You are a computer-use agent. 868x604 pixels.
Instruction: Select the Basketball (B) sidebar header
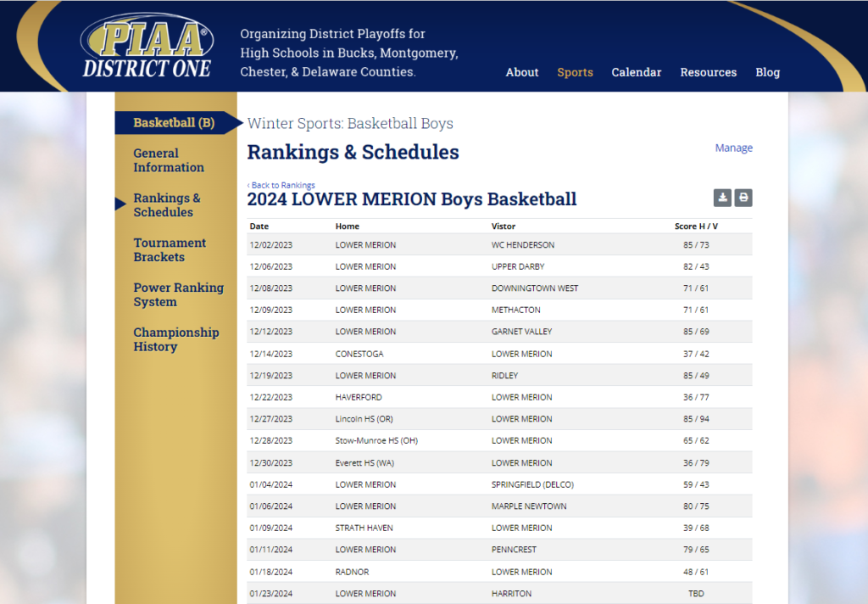174,122
